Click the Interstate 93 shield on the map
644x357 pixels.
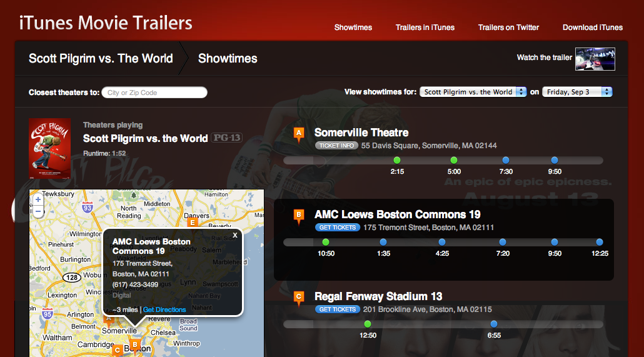coord(87,208)
